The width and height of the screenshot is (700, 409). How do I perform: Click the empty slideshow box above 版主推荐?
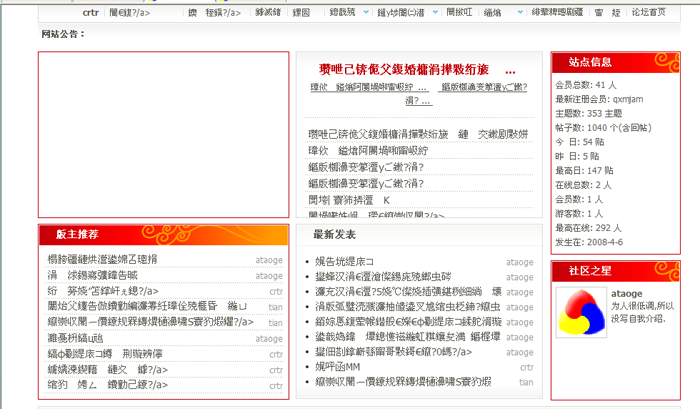click(x=163, y=134)
